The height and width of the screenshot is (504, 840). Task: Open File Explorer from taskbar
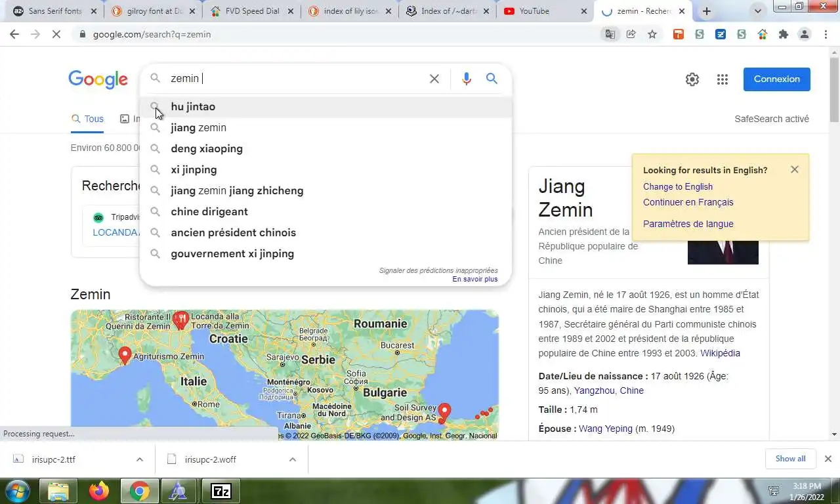(58, 491)
